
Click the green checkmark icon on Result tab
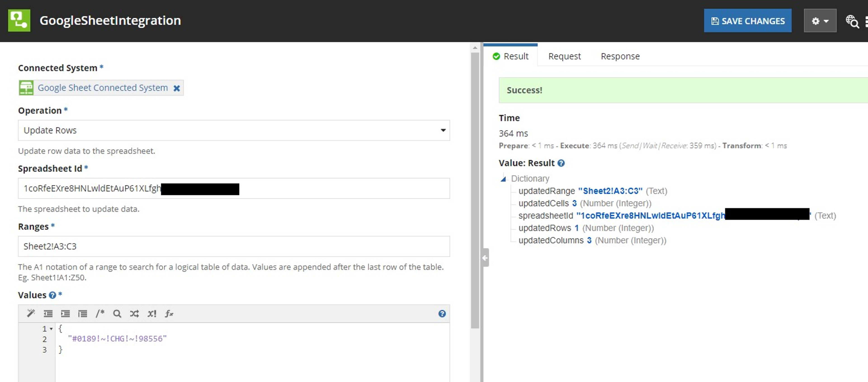(496, 56)
